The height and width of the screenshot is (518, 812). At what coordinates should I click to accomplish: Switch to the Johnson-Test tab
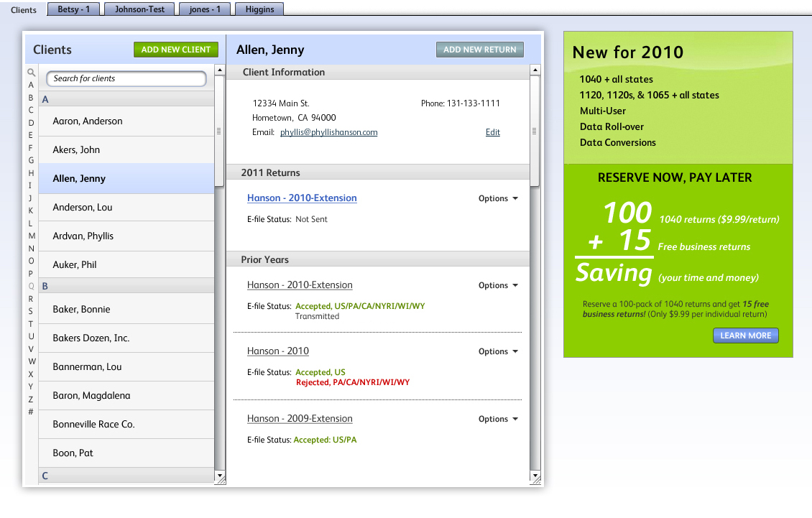[x=139, y=9]
